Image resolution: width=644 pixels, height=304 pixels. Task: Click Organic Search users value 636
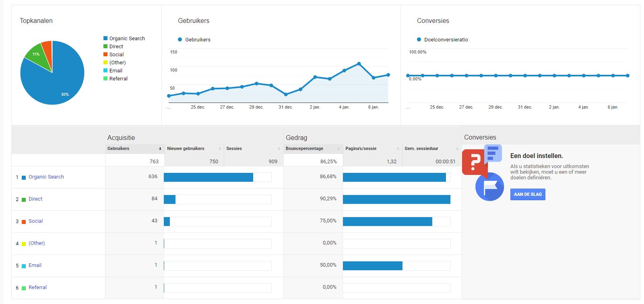tap(153, 177)
